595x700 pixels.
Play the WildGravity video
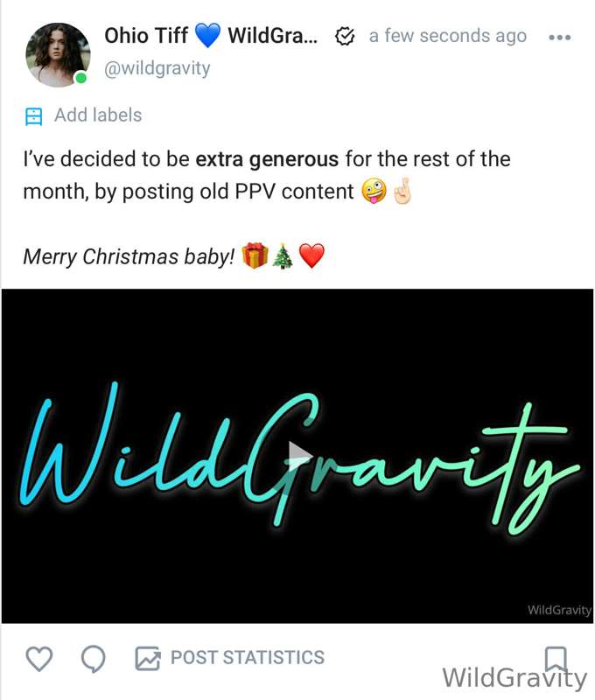pos(297,455)
